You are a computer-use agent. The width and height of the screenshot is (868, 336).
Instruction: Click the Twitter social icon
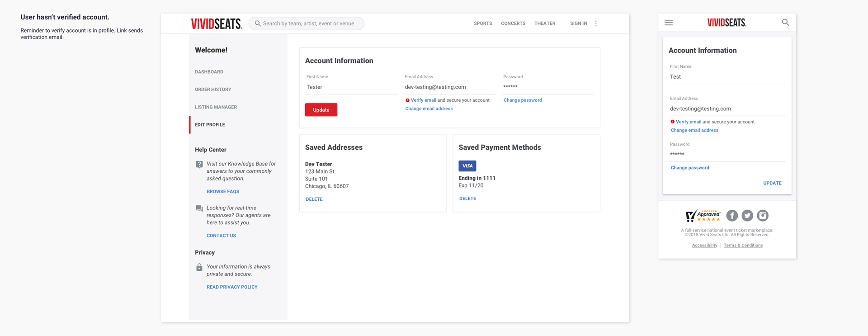pos(747,216)
